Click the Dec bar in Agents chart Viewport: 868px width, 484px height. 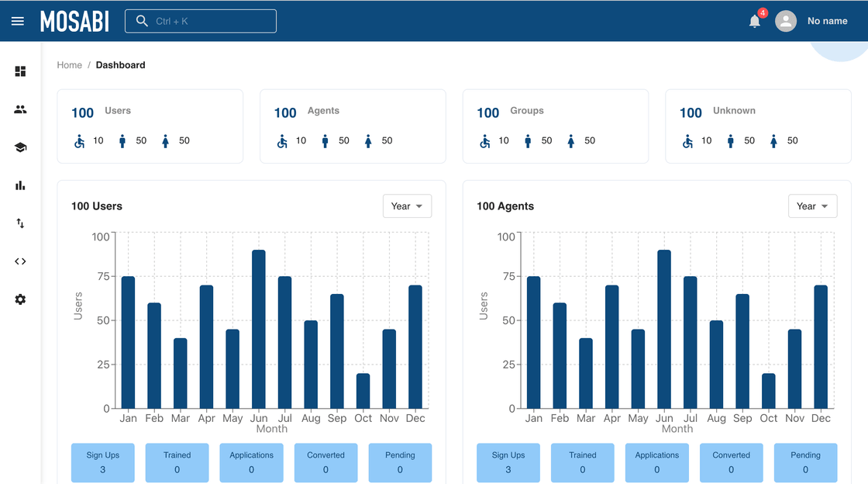(x=821, y=347)
